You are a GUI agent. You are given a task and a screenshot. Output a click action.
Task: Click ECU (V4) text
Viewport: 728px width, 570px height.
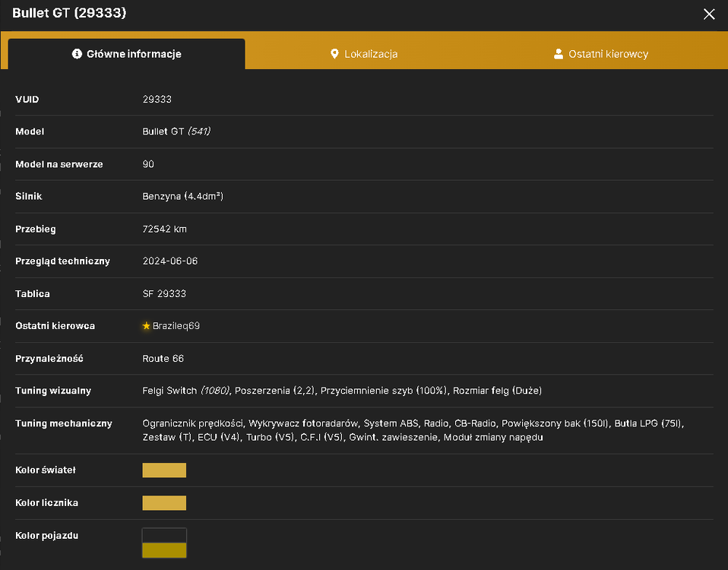(x=220, y=437)
